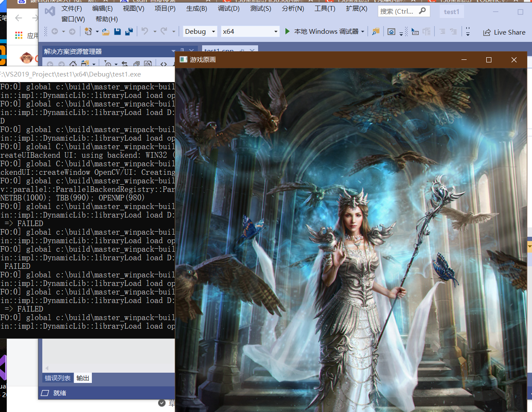This screenshot has width=532, height=412.
Task: Click the cursor bookmark toolbar icon
Action: click(415, 32)
